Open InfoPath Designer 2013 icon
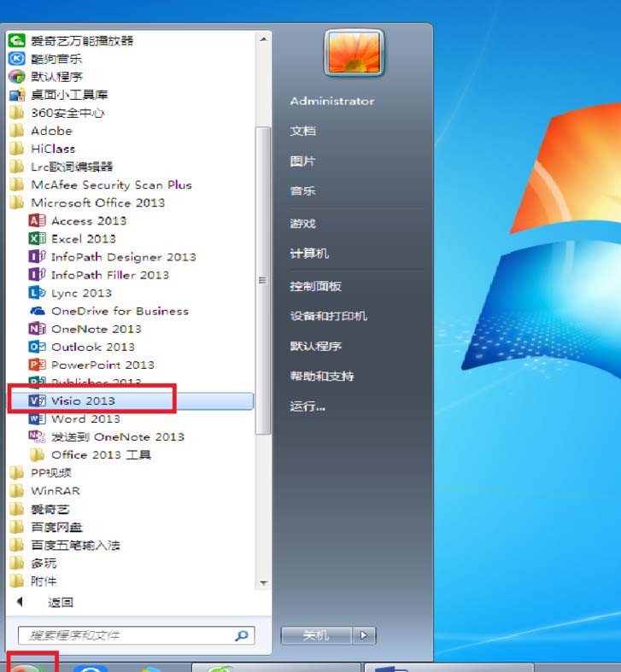 pyautogui.click(x=37, y=257)
